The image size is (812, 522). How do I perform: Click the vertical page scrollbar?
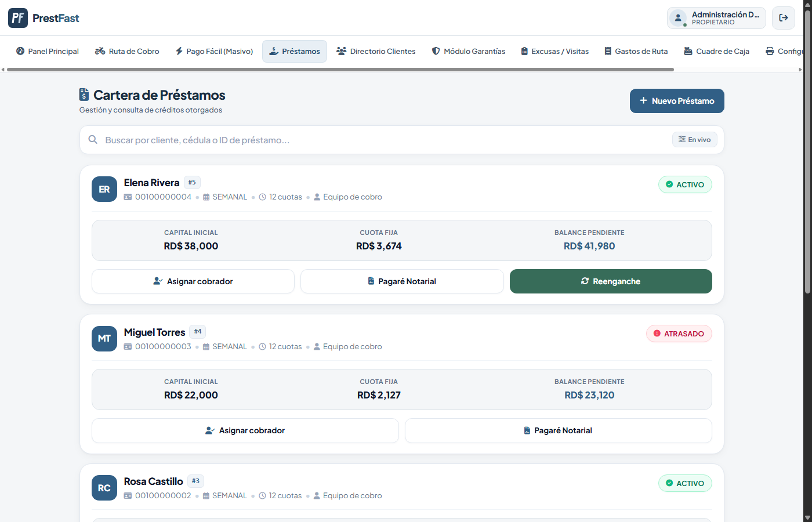point(807,151)
